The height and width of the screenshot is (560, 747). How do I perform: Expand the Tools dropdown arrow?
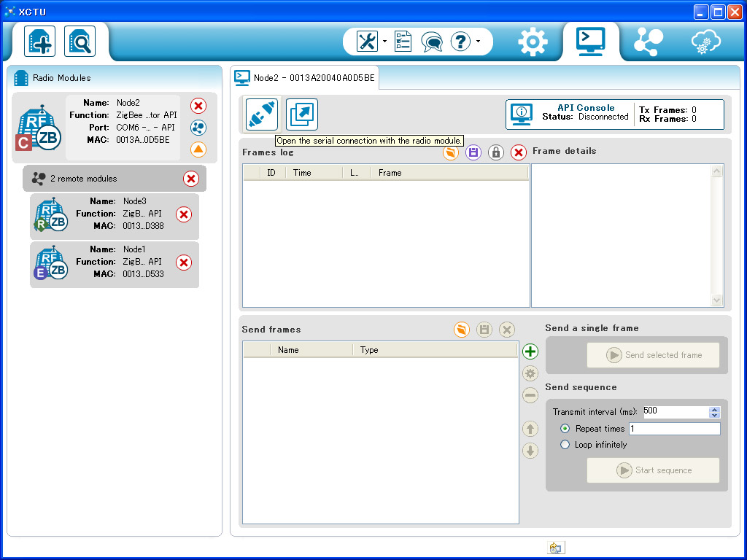(384, 42)
